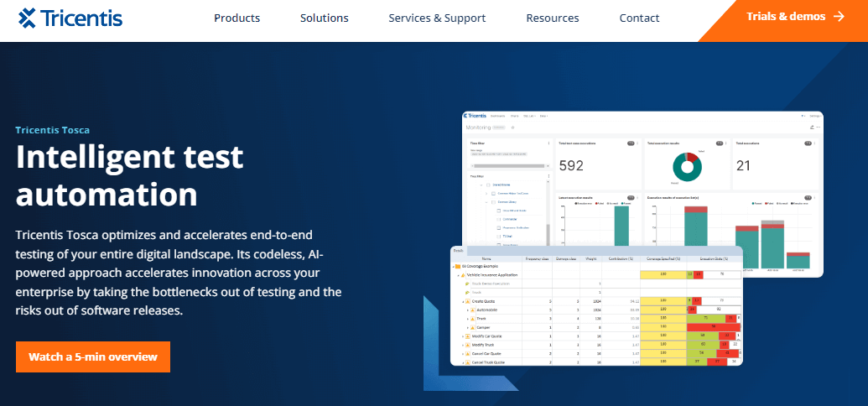Collapse the Vehicle Insurance Application node

coord(458,276)
